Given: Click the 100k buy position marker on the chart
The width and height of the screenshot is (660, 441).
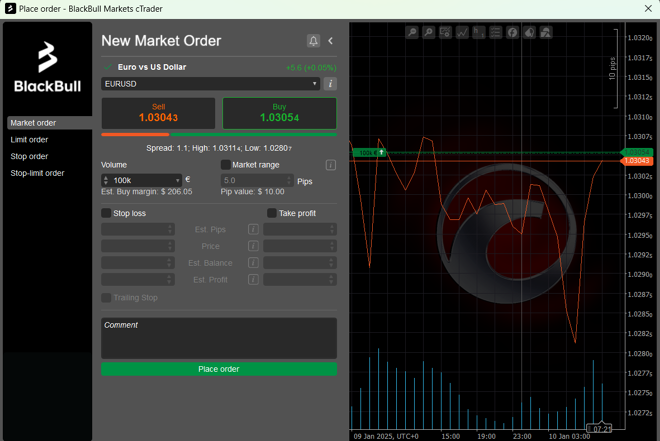Looking at the screenshot, I should 369,153.
